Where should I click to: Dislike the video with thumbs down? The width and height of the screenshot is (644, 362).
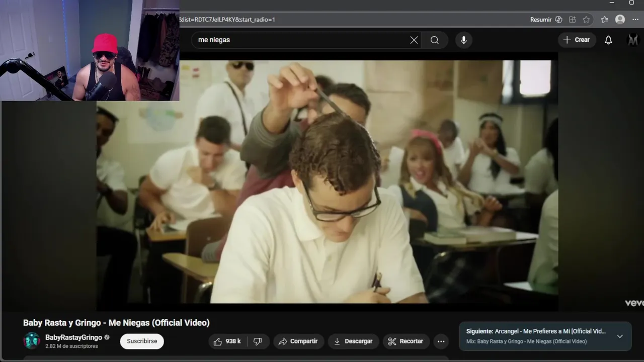[258, 341]
